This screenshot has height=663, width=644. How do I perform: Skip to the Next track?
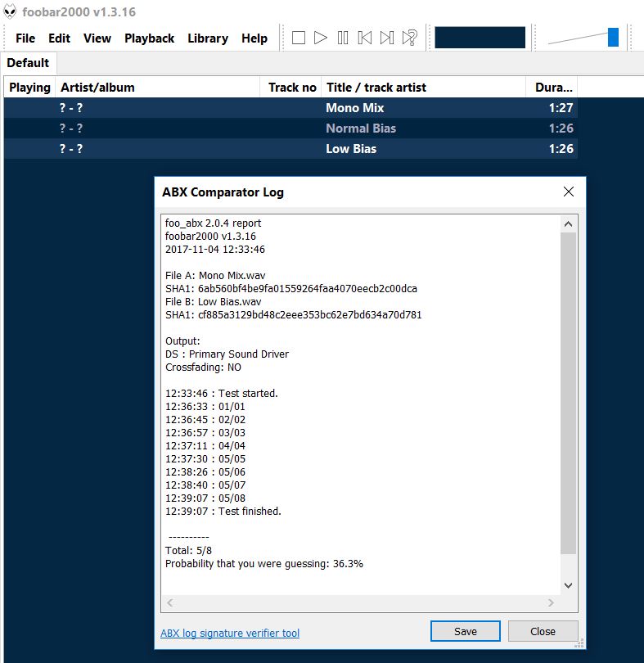[x=387, y=38]
